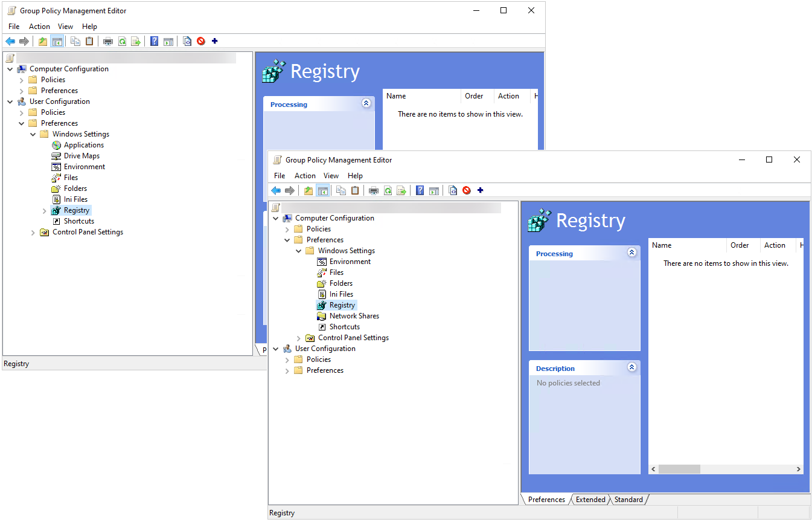Viewport: 812px width, 522px height.
Task: Toggle Show/Hide Console Tree button in front window toolbar
Action: (323, 191)
